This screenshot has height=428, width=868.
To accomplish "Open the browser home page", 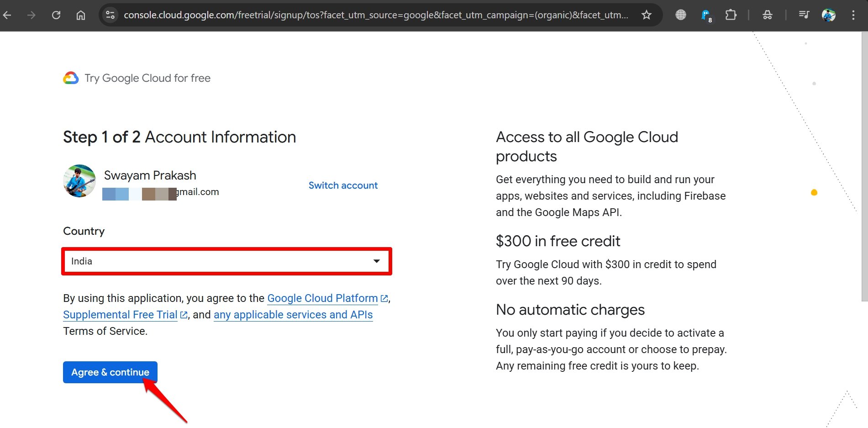I will coord(81,15).
